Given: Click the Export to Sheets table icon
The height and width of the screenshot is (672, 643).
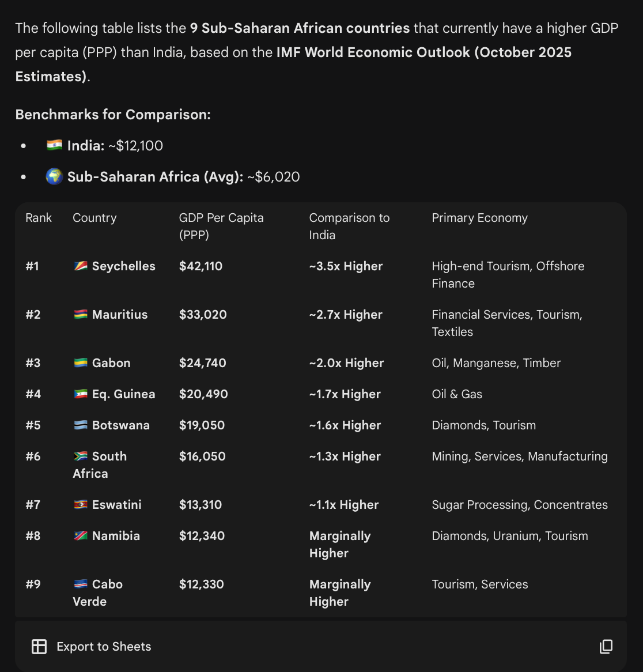Looking at the screenshot, I should point(39,647).
